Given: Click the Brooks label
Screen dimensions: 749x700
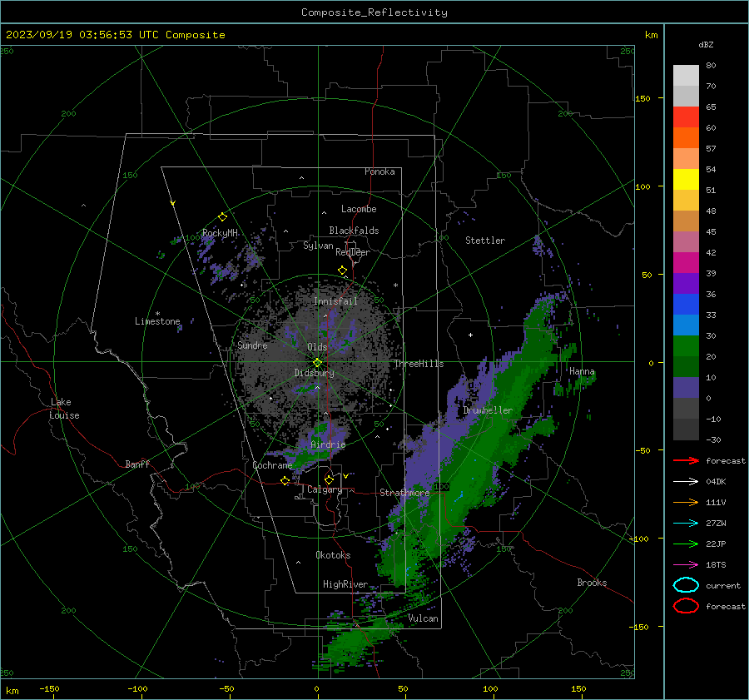Looking at the screenshot, I should click(x=592, y=583).
